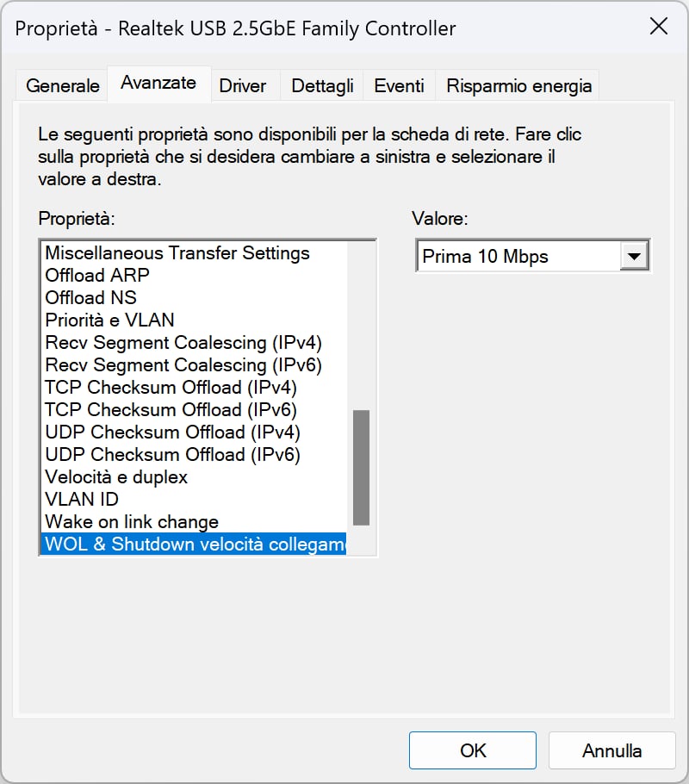Open the Dettagli tab

click(x=322, y=86)
